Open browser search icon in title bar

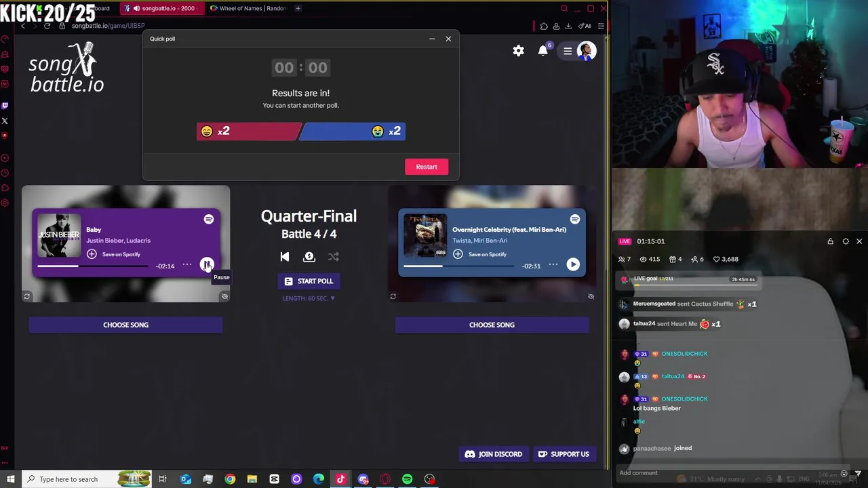point(564,8)
